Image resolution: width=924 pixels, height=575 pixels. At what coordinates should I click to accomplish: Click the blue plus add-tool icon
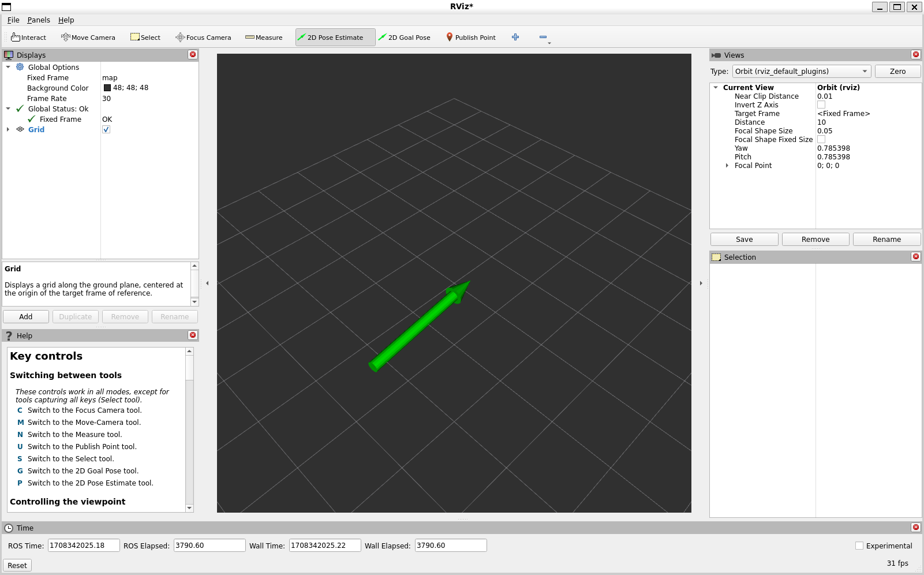coord(515,37)
